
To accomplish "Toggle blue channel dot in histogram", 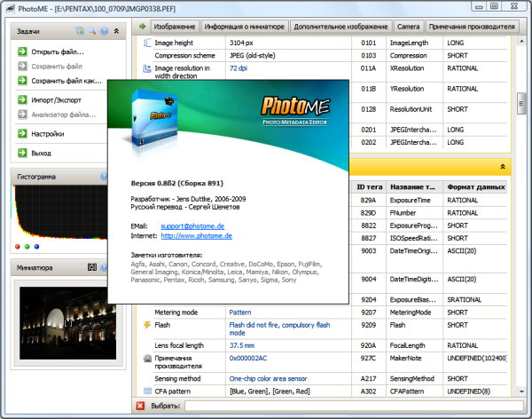I will coord(36,247).
